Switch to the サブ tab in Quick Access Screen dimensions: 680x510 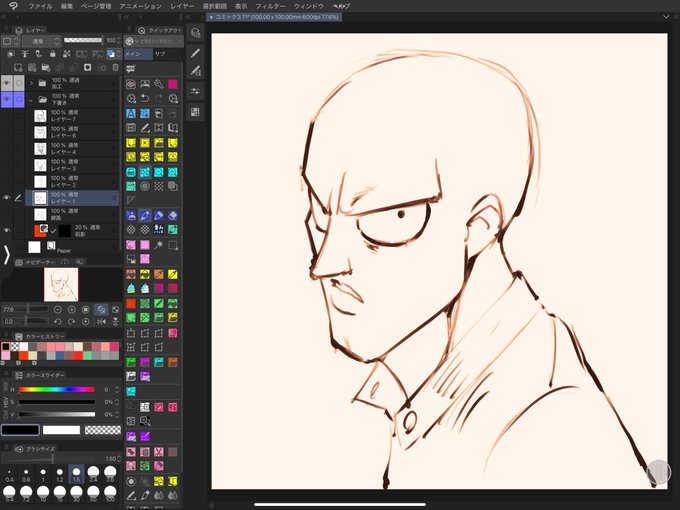click(x=160, y=54)
